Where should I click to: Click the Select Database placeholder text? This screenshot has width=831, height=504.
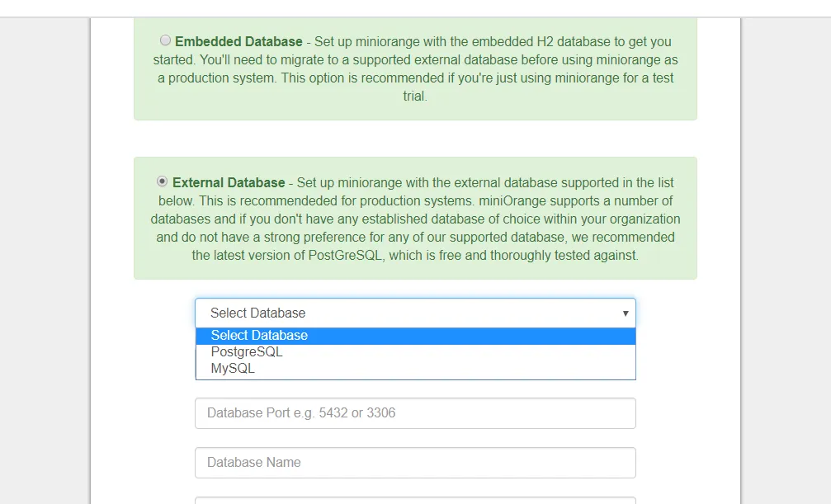pos(257,313)
